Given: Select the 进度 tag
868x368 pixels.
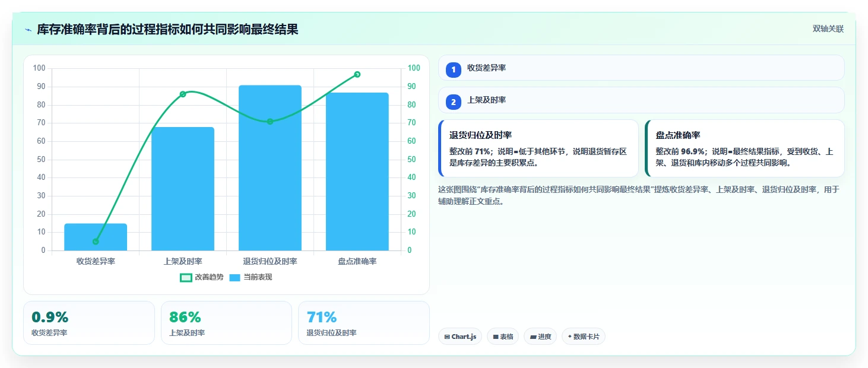Looking at the screenshot, I should (540, 337).
